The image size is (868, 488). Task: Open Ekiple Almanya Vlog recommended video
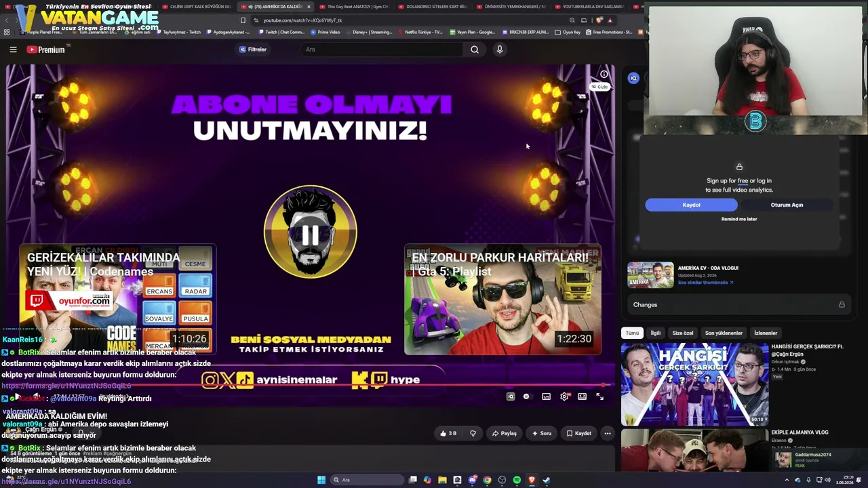pyautogui.click(x=695, y=450)
